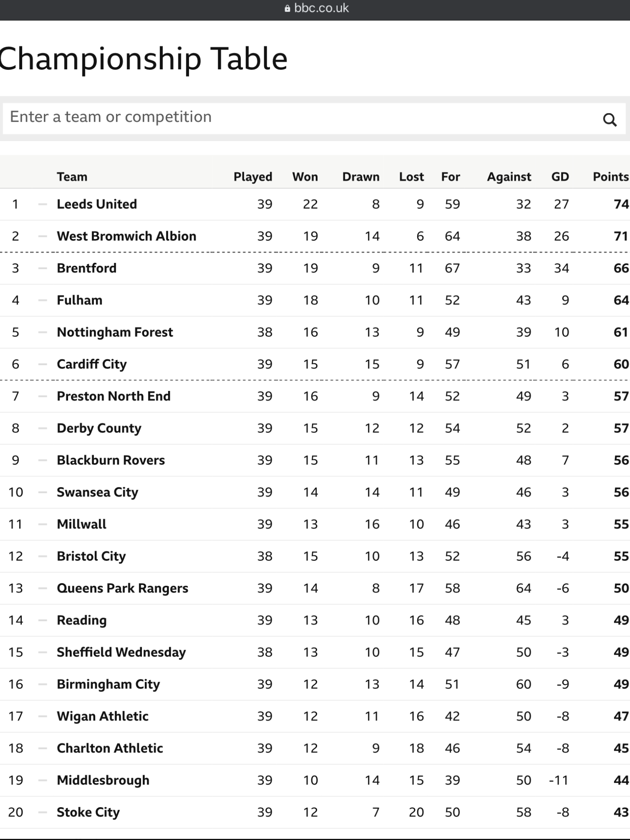This screenshot has width=630, height=840.
Task: Open the Fulham team page
Action: pos(80,300)
